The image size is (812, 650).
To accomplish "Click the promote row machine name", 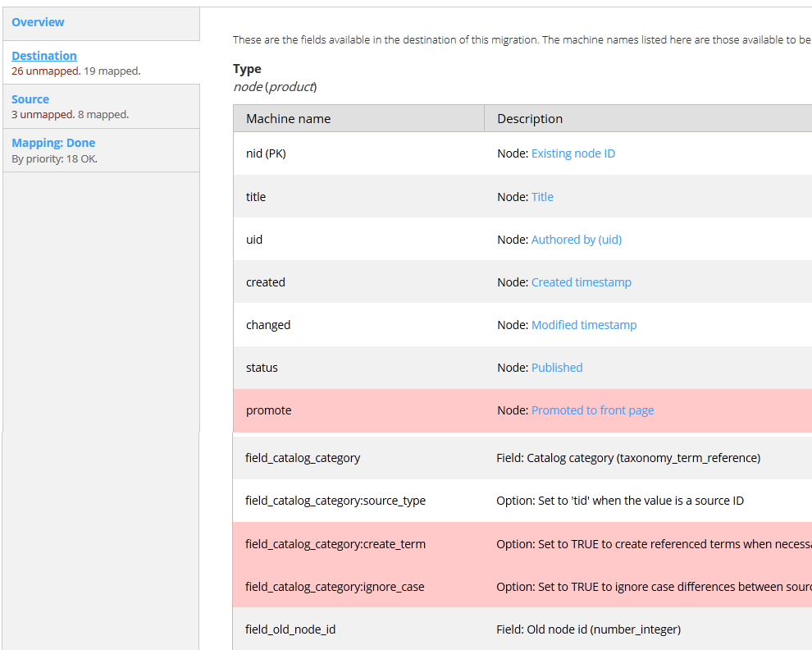I will (x=268, y=410).
